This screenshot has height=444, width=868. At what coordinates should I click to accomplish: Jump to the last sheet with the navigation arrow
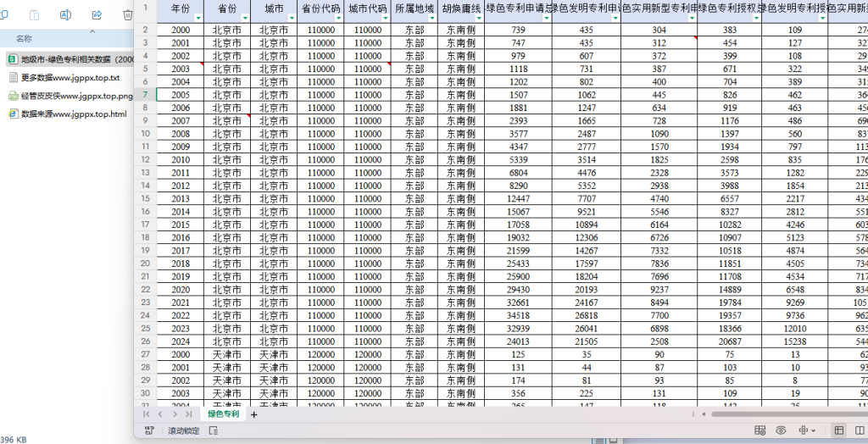189,414
